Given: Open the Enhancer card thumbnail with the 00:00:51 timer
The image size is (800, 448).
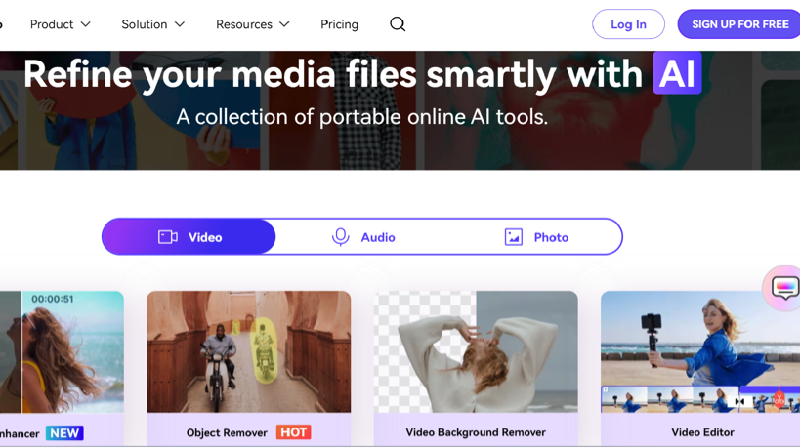Looking at the screenshot, I should pyautogui.click(x=62, y=352).
